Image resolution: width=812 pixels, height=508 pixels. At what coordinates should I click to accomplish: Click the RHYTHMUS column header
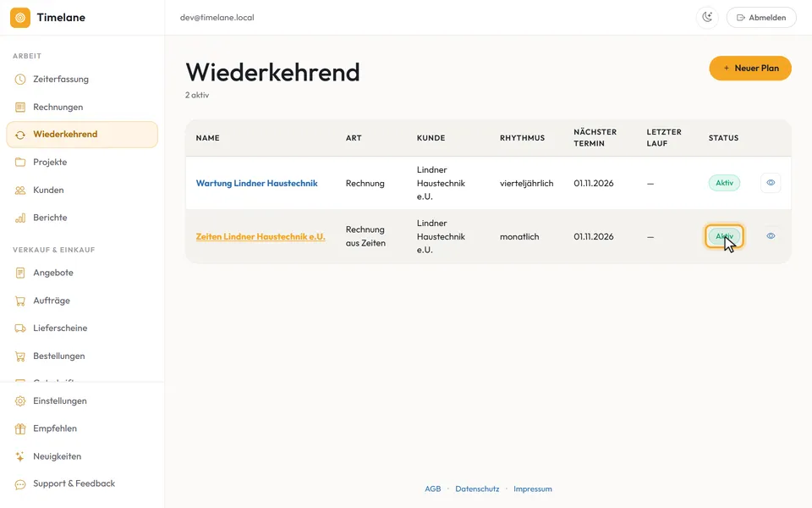[x=522, y=138]
